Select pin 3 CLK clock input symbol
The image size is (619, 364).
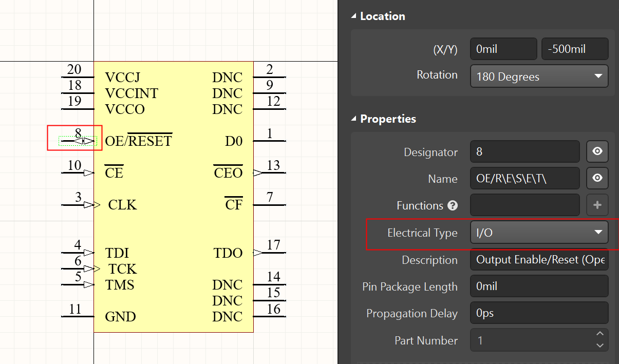[x=91, y=205]
